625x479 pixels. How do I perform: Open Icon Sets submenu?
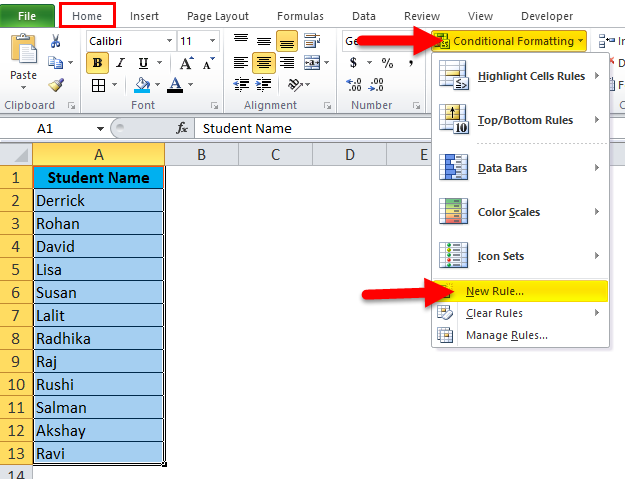pyautogui.click(x=520, y=256)
